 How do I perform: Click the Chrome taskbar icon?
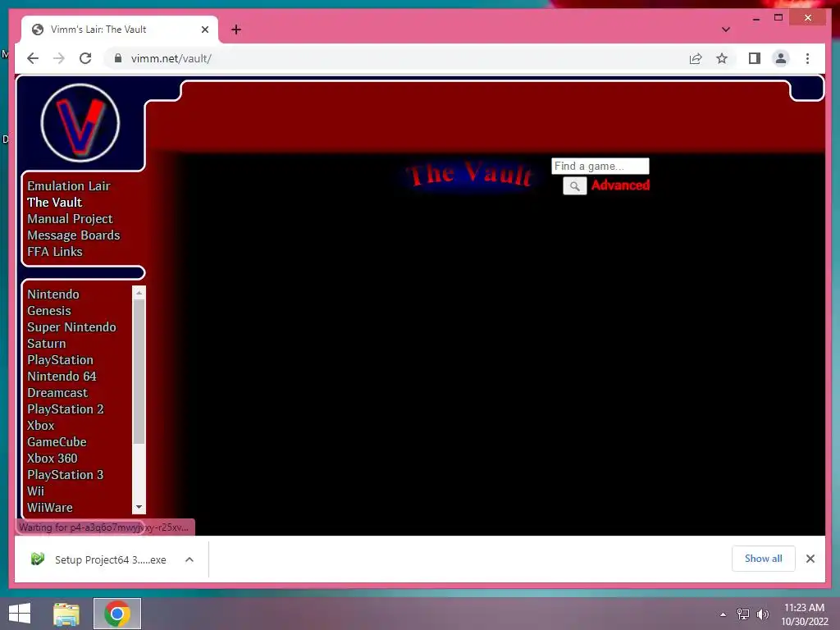pos(117,614)
